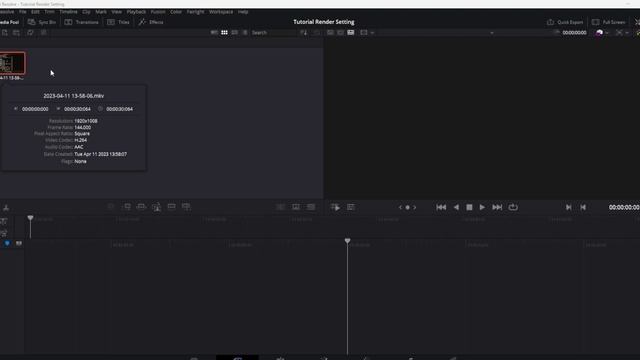640x360 pixels.
Task: Click the import media icon in media pool toolbar
Action: 4,32
